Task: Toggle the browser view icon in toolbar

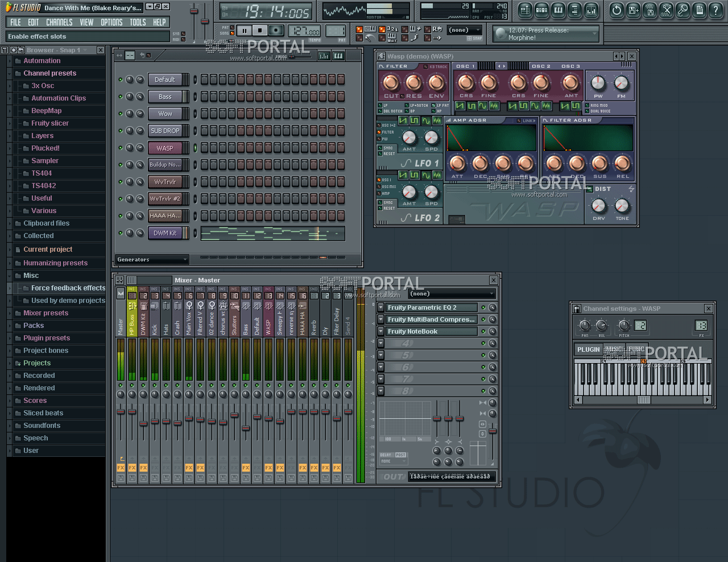Action: tap(574, 10)
